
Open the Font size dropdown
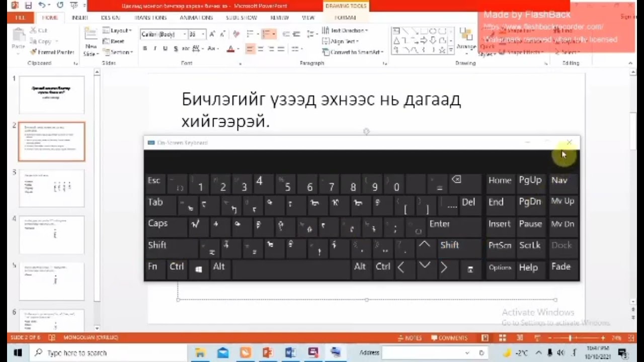pyautogui.click(x=203, y=34)
